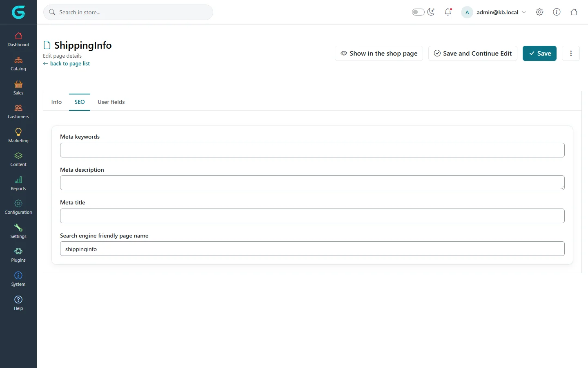This screenshot has height=368, width=588.
Task: Click the info circle icon in header
Action: coord(557,12)
